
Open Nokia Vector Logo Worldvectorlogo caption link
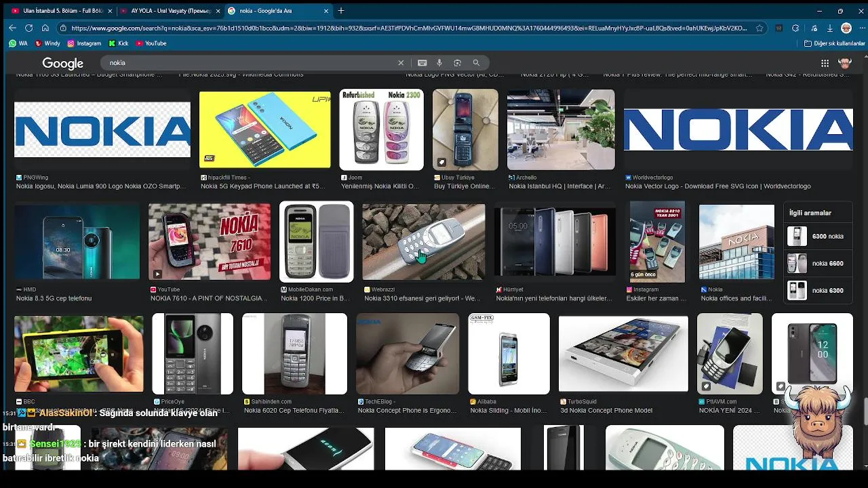718,186
